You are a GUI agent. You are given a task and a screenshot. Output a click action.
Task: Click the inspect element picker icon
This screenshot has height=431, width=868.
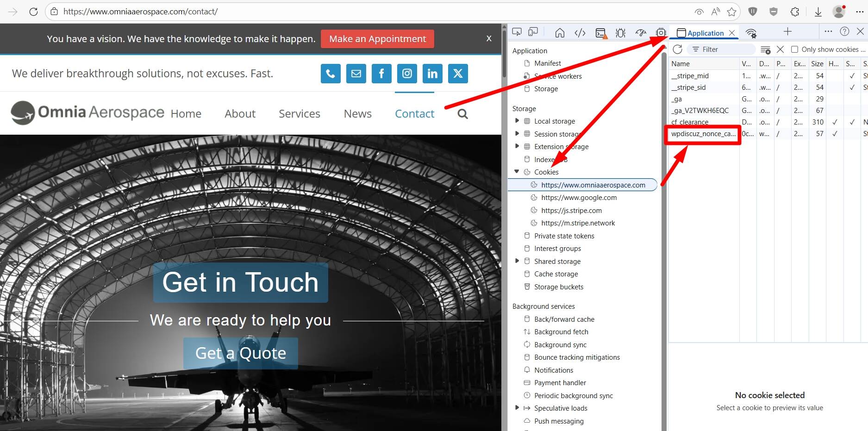[x=517, y=32]
